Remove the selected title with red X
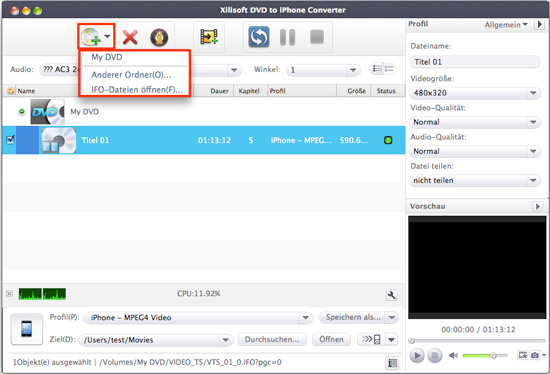The image size is (550, 374). pos(130,37)
